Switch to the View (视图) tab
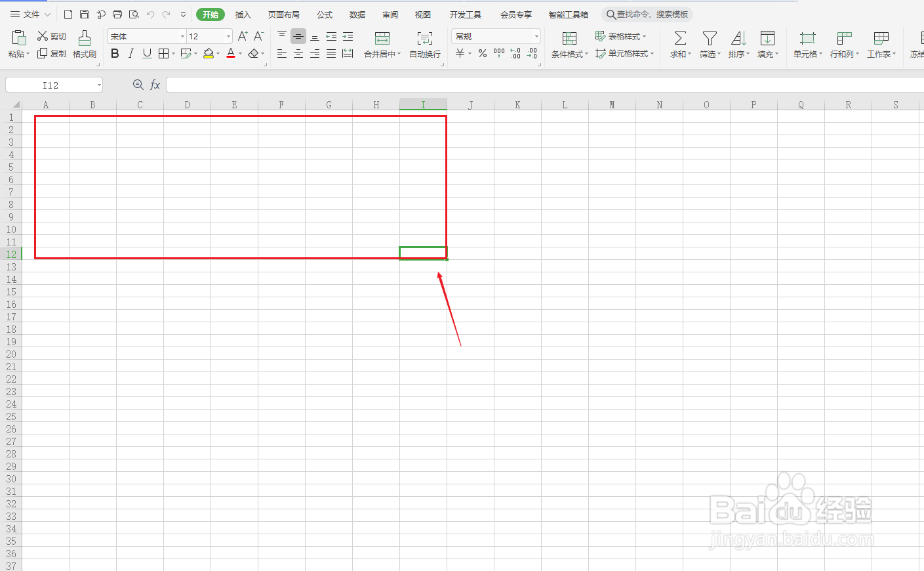 coord(423,14)
